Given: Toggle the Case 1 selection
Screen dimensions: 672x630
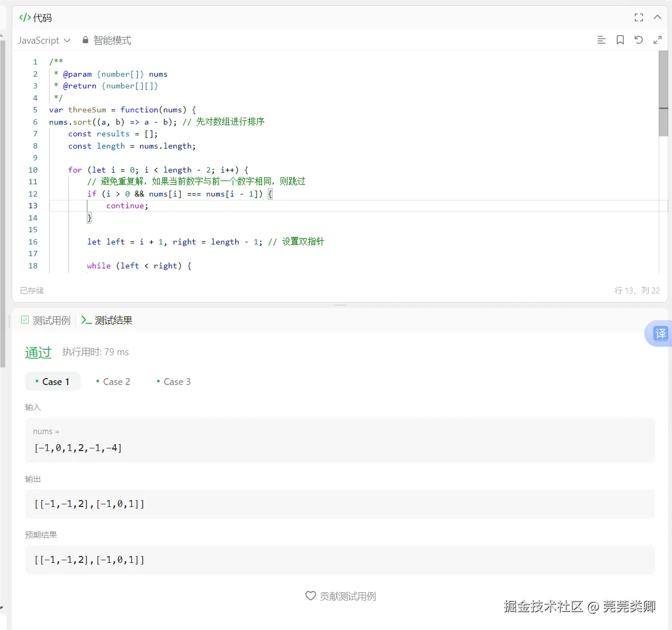Looking at the screenshot, I should pyautogui.click(x=53, y=381).
